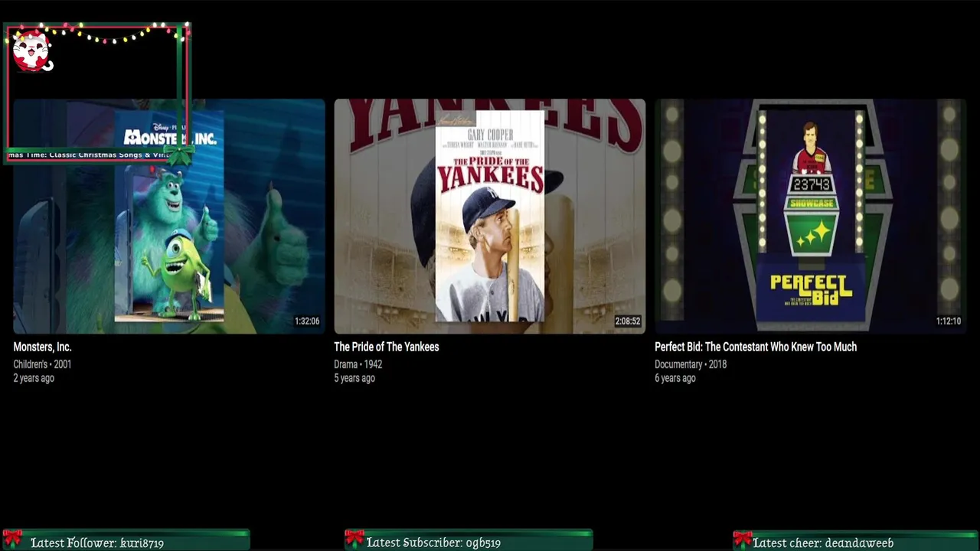Click the "2 years ago" upload date
This screenshot has width=980, height=551.
tap(34, 378)
